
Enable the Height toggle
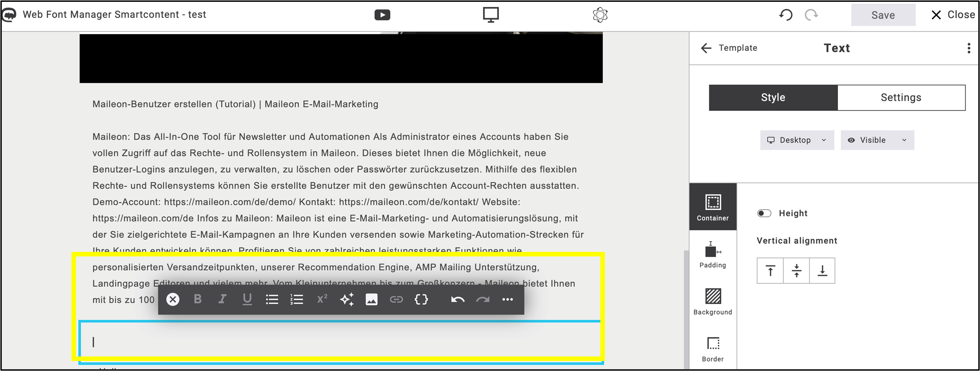764,213
